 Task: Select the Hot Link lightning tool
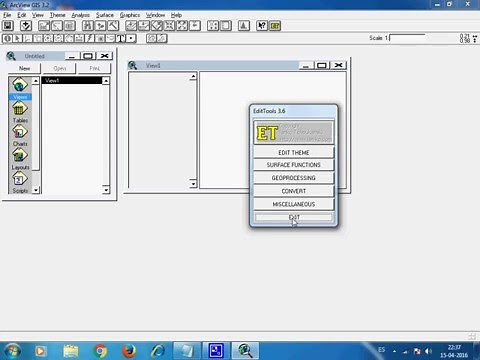point(89,38)
